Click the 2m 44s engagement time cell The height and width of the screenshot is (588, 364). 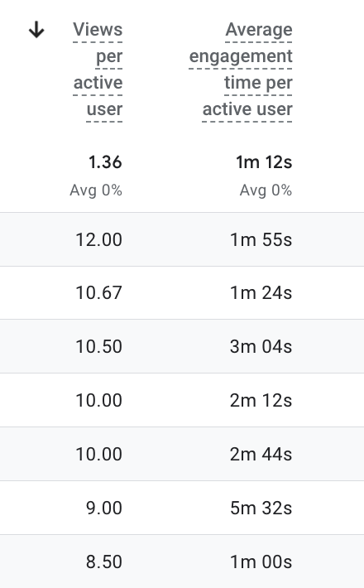261,455
